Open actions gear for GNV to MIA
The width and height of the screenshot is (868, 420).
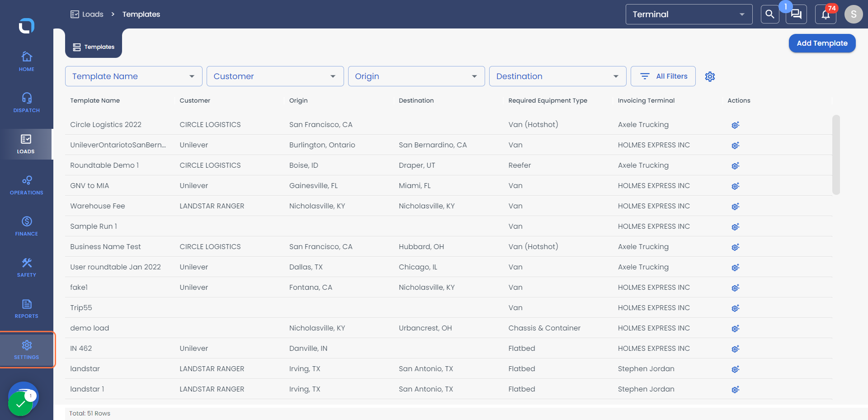tap(735, 186)
